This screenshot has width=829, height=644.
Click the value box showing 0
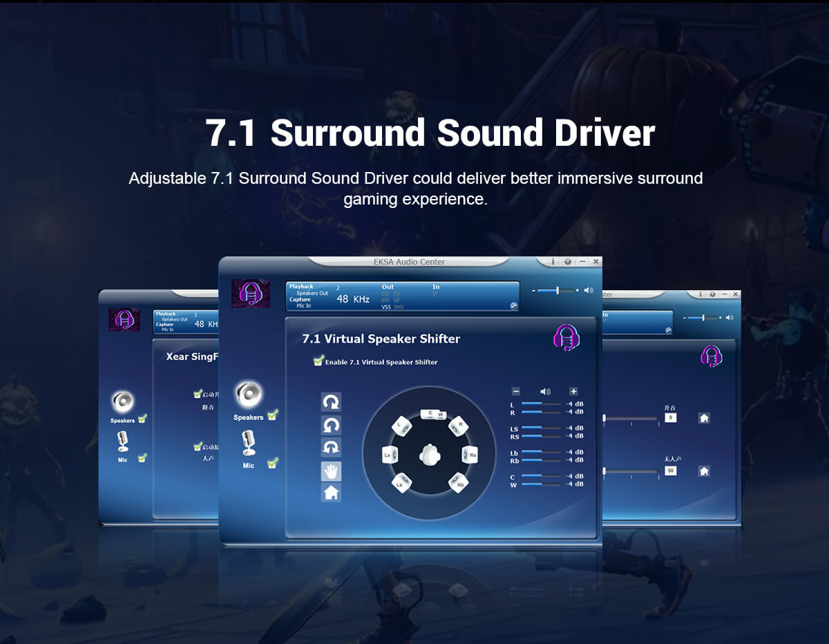[x=670, y=418]
